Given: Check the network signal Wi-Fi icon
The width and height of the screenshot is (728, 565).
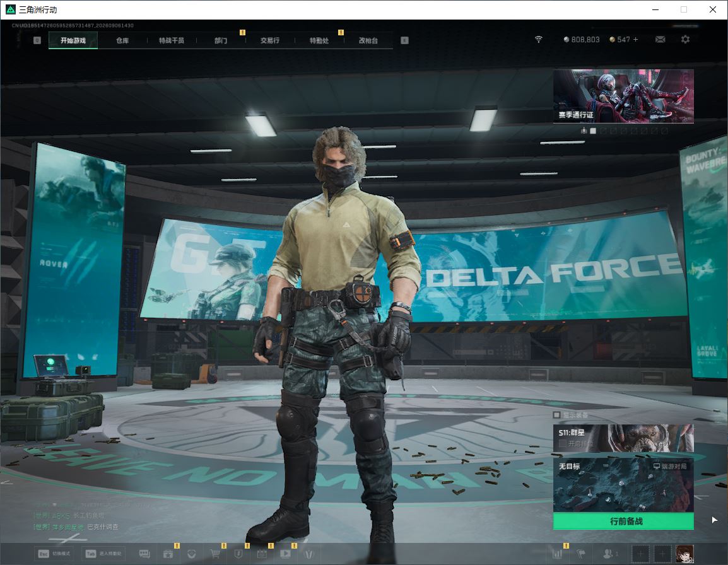Looking at the screenshot, I should point(539,40).
